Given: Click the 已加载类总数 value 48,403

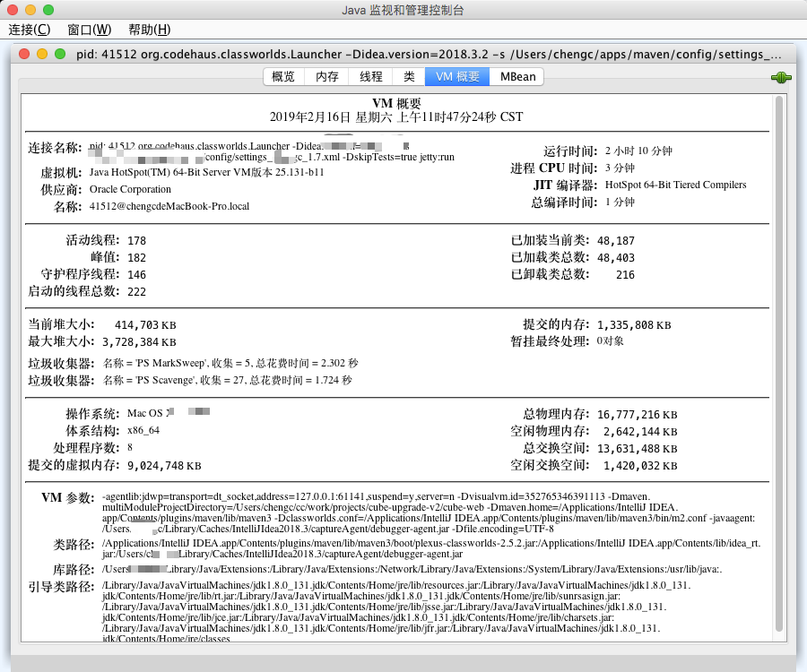Looking at the screenshot, I should point(615,257).
